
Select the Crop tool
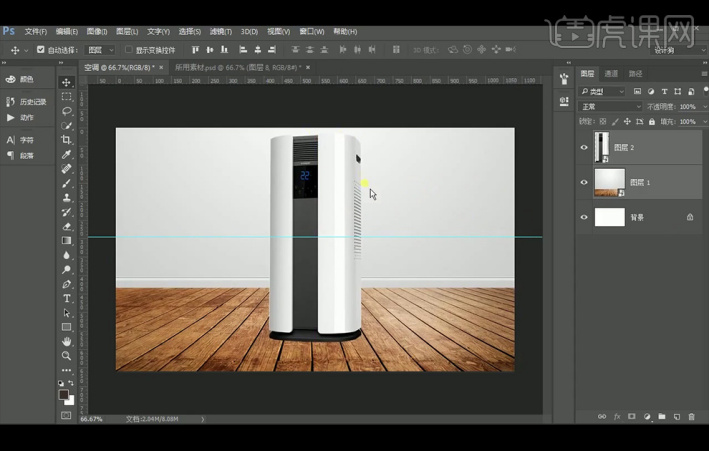click(67, 140)
